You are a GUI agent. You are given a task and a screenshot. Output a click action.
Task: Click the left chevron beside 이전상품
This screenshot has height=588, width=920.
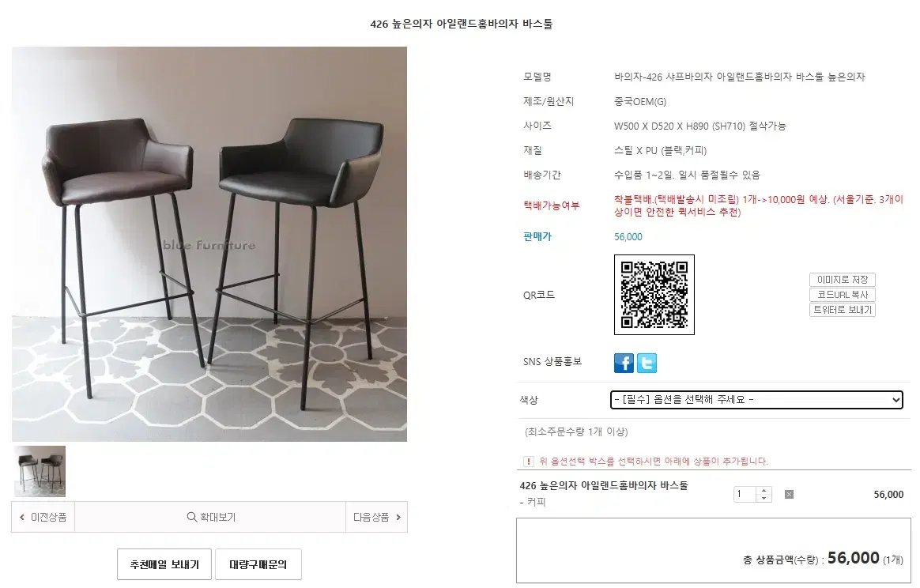click(x=22, y=517)
